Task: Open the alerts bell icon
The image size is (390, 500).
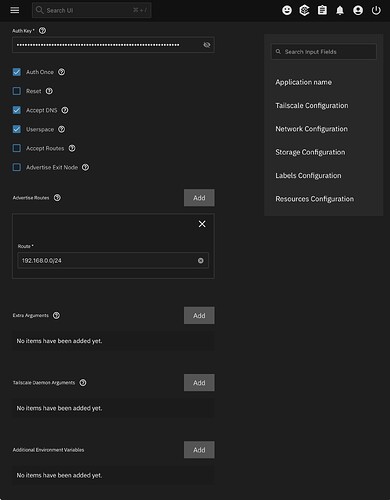Action: (340, 10)
